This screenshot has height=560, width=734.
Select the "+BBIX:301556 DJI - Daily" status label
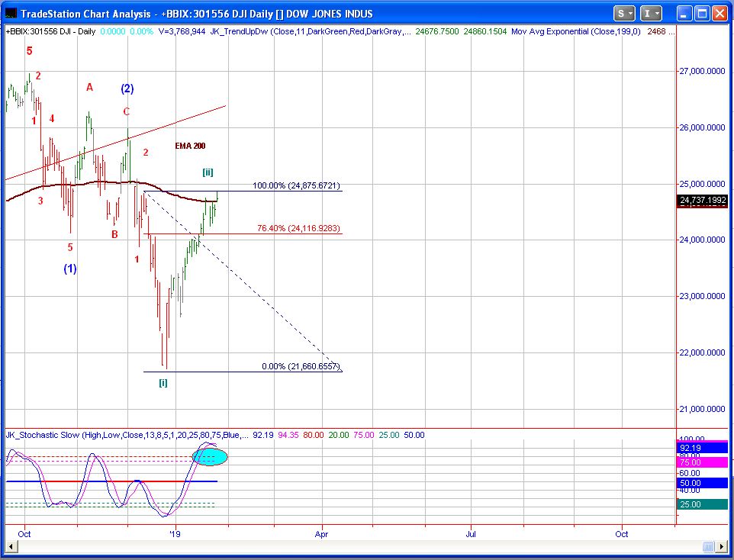coord(51,31)
